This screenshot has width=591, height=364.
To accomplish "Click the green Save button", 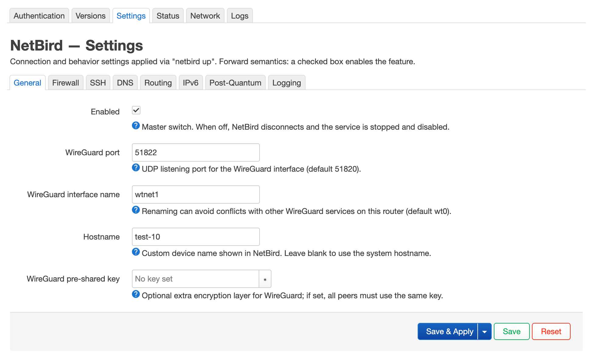I will (x=512, y=331).
